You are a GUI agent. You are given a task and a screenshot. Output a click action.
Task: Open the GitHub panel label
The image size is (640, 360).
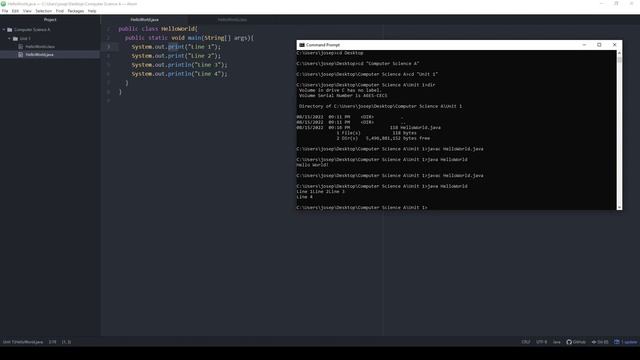tap(579, 342)
